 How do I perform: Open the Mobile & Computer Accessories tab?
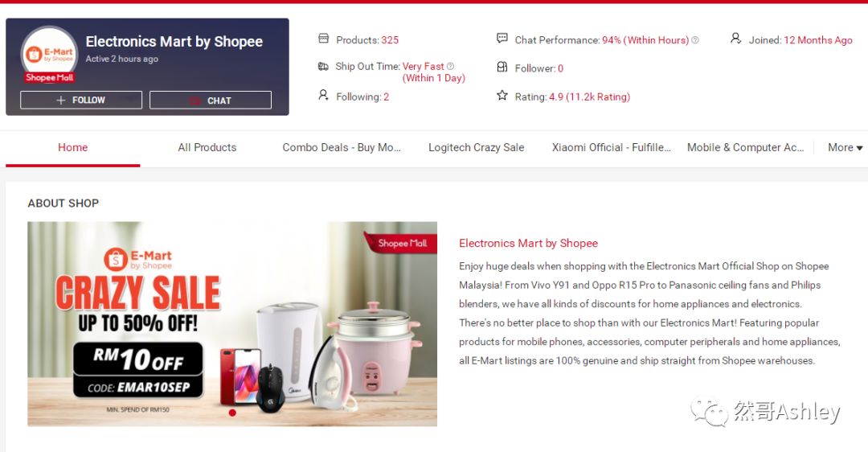pos(745,147)
